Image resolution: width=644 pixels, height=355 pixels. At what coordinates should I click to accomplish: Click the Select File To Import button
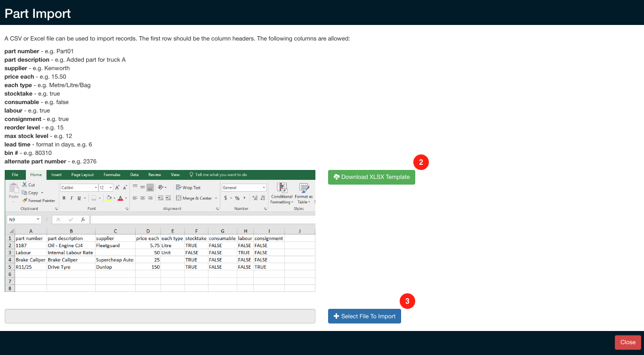[364, 316]
